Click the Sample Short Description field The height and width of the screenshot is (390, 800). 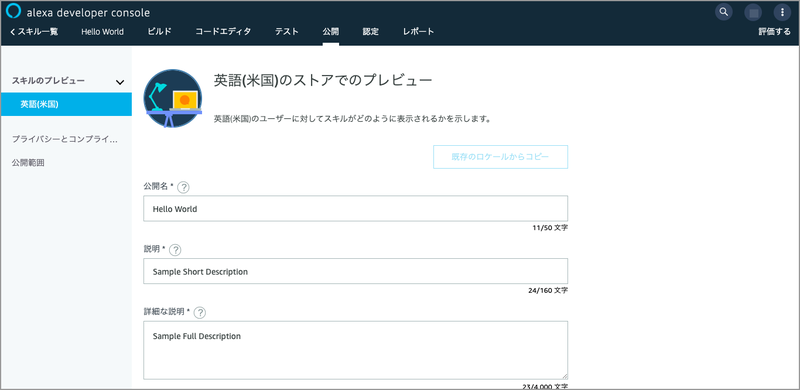pyautogui.click(x=356, y=271)
